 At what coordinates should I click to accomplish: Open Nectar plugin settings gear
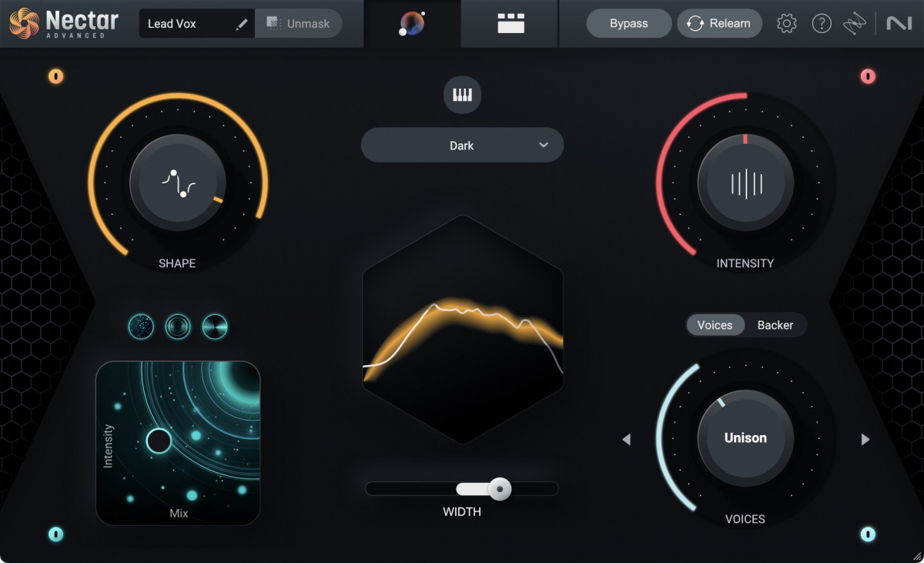coord(786,23)
